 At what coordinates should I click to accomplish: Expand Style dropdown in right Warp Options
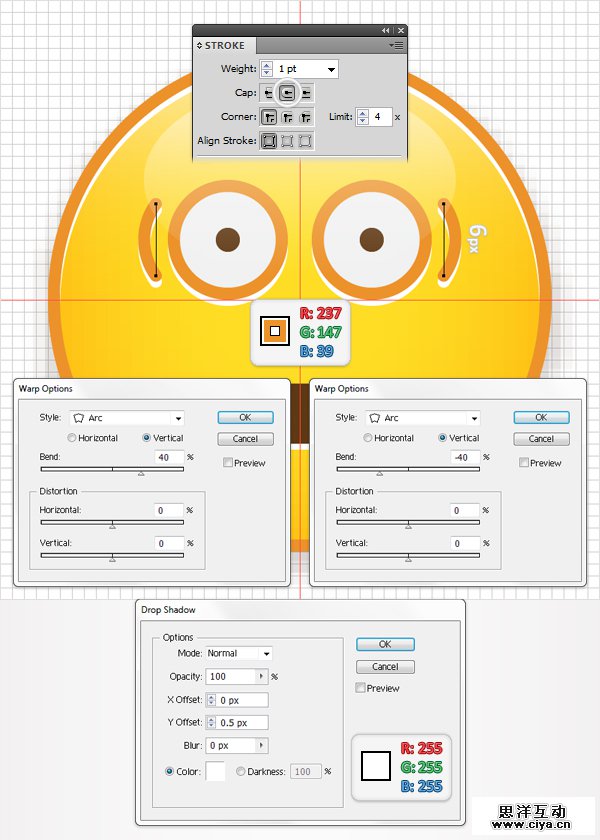tap(474, 418)
